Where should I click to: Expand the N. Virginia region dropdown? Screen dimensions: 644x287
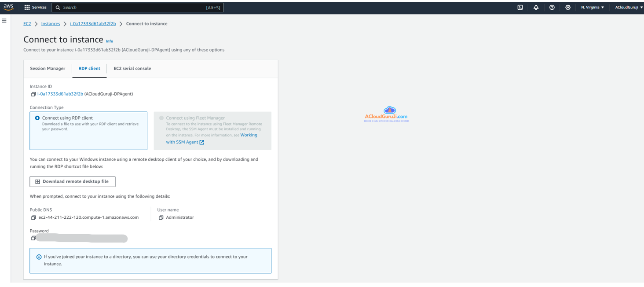(x=592, y=7)
